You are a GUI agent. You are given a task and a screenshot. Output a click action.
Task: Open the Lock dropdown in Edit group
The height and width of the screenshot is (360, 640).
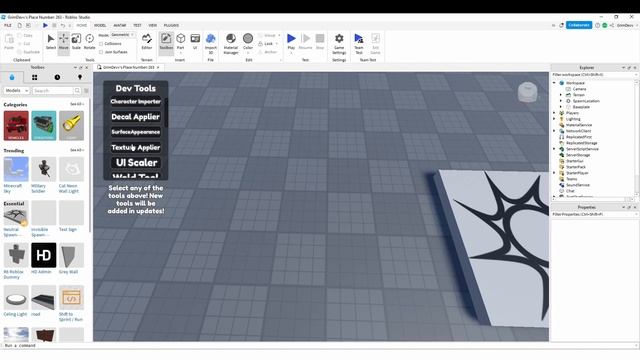pyautogui.click(x=276, y=44)
